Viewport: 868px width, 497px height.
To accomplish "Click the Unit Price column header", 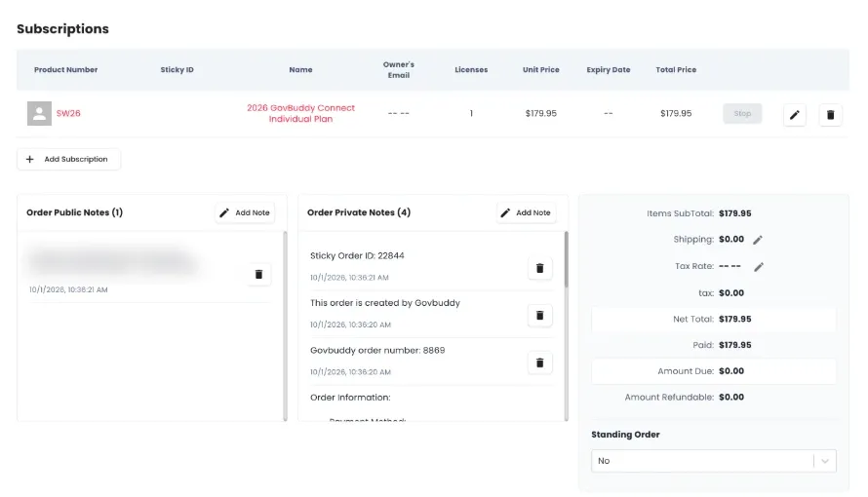I will [541, 69].
